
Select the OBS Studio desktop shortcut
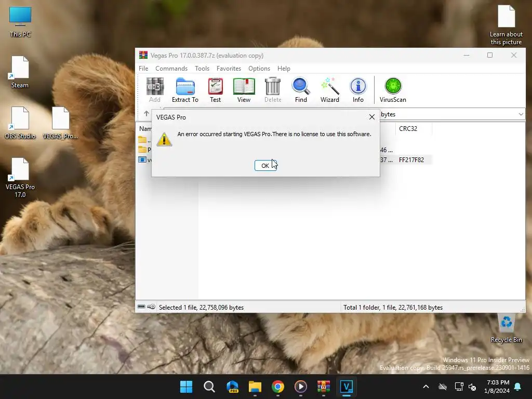pos(20,123)
